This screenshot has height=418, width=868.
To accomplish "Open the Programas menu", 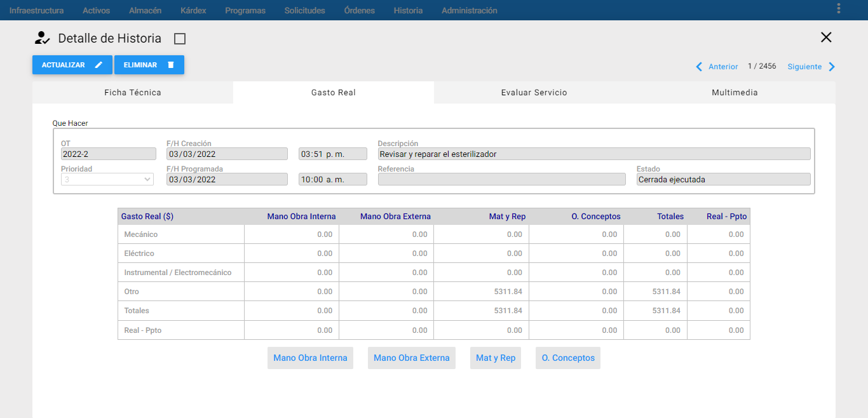I will [x=245, y=10].
